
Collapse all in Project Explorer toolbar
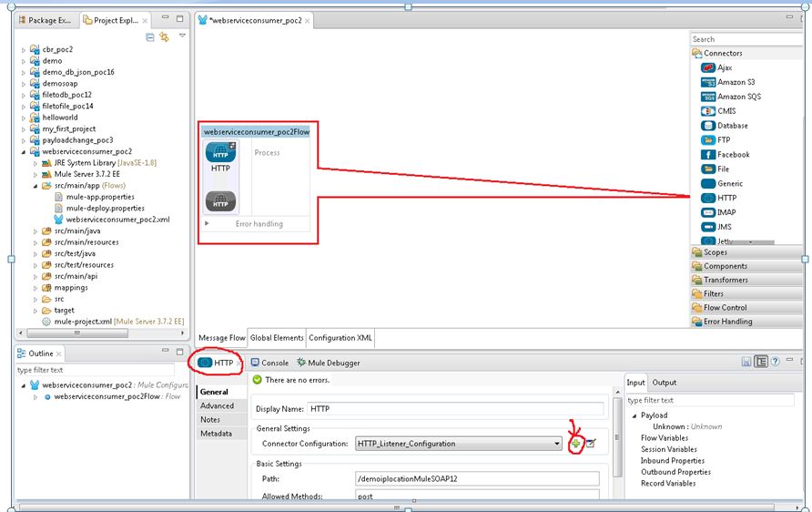[149, 36]
